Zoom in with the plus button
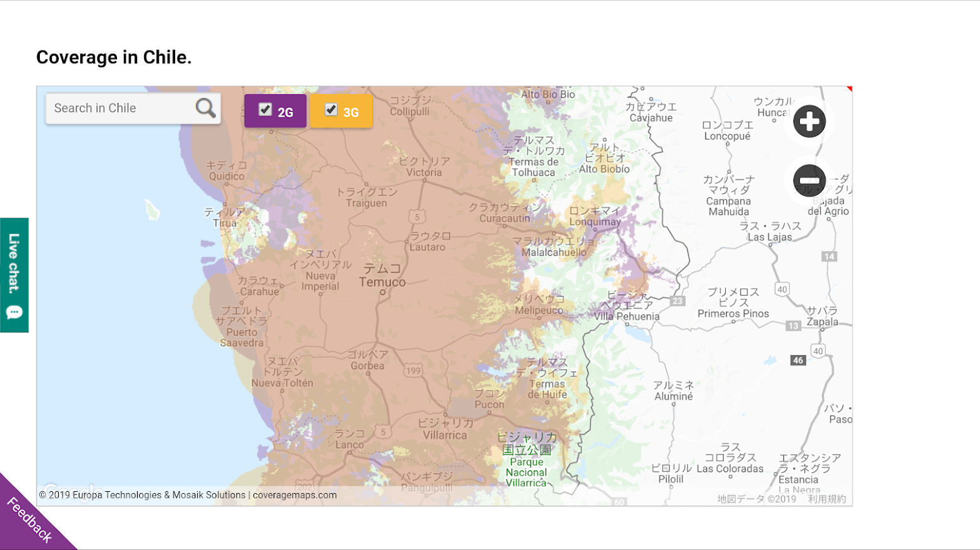The image size is (980, 550). pyautogui.click(x=809, y=121)
